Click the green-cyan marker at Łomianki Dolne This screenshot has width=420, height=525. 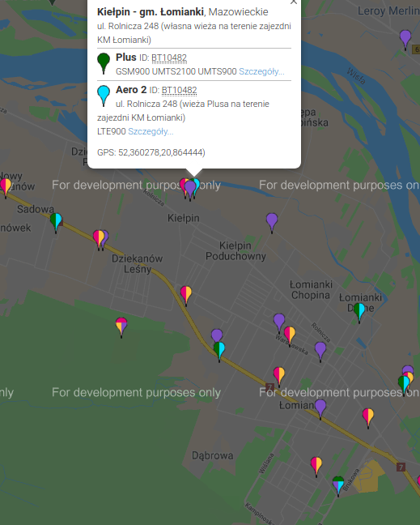359,313
